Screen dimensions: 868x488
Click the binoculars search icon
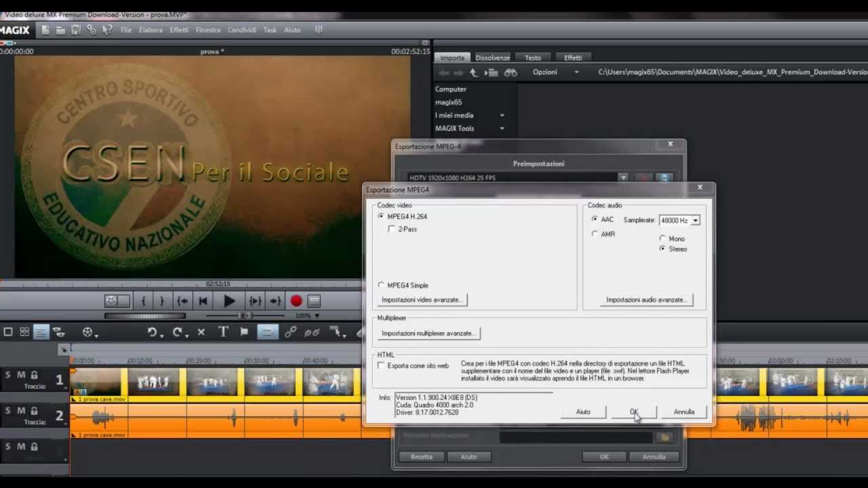pyautogui.click(x=511, y=73)
